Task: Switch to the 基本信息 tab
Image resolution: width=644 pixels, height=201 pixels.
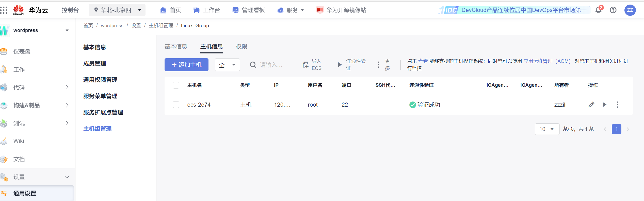Action: (x=176, y=47)
